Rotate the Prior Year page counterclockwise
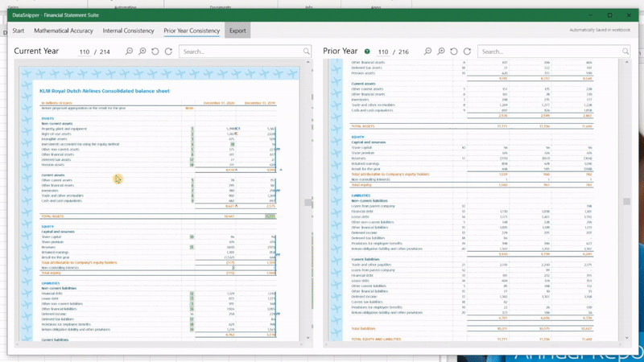The image size is (644, 362). (x=454, y=51)
